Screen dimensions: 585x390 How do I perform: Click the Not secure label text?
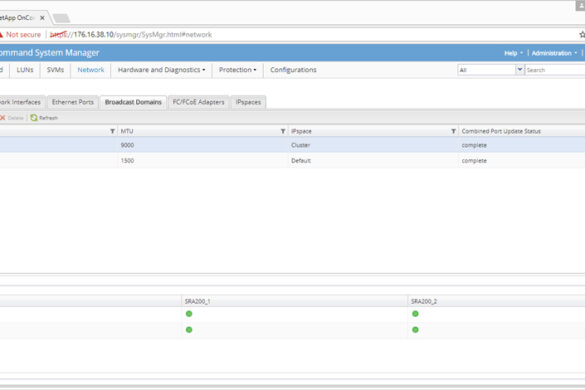click(x=23, y=35)
